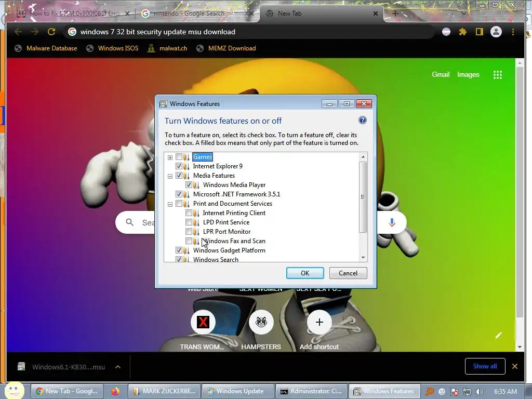Open MARK ZUCKERBE... taskbar button
The image size is (532, 399).
[x=164, y=391]
